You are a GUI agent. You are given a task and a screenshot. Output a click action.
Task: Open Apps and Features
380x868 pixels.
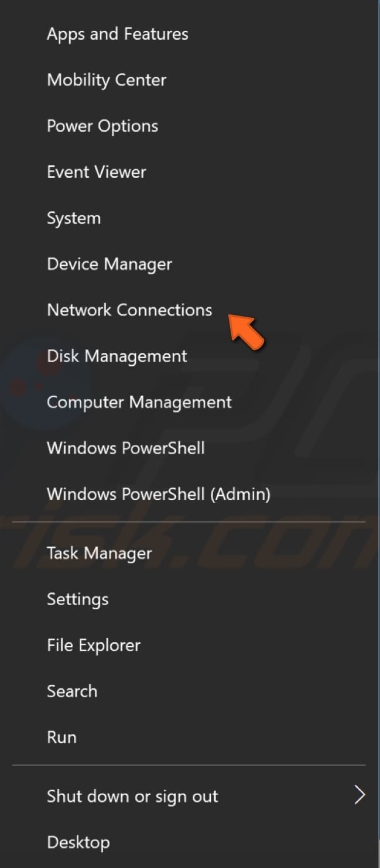click(117, 34)
